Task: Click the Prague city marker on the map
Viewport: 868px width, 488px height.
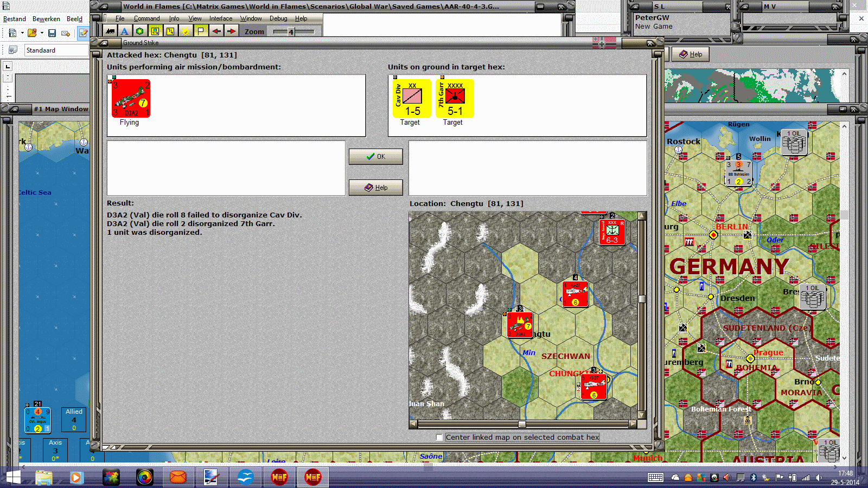Action: (750, 358)
